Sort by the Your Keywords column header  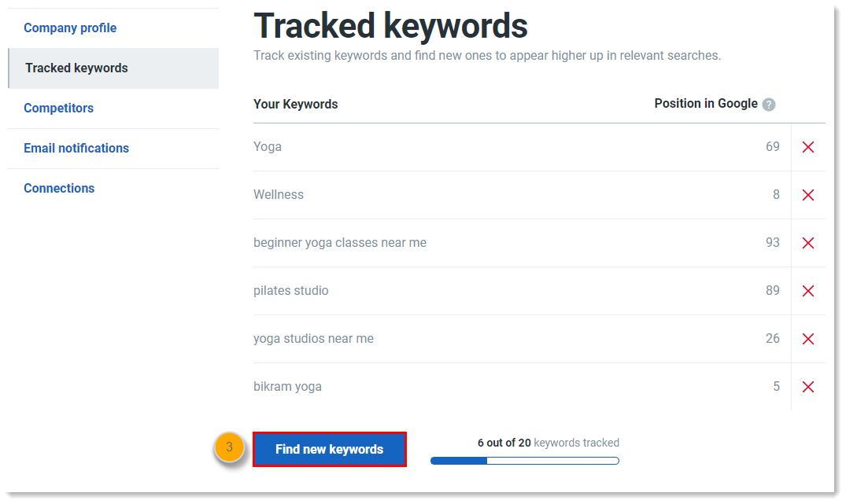pyautogui.click(x=295, y=104)
